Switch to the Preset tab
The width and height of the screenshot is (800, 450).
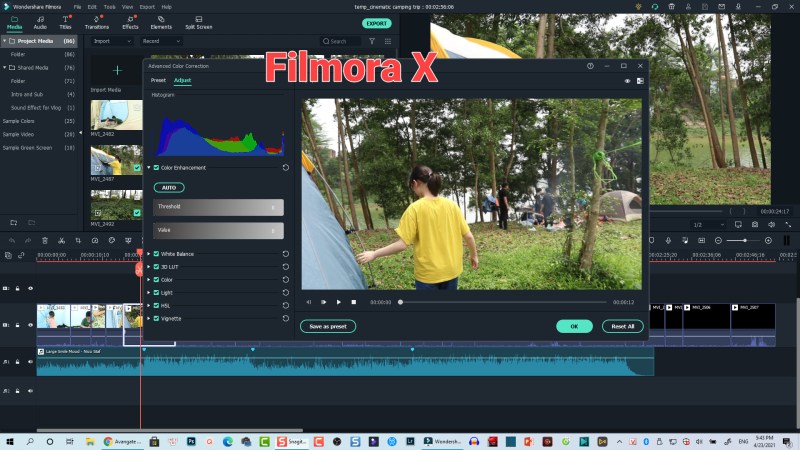pyautogui.click(x=158, y=80)
